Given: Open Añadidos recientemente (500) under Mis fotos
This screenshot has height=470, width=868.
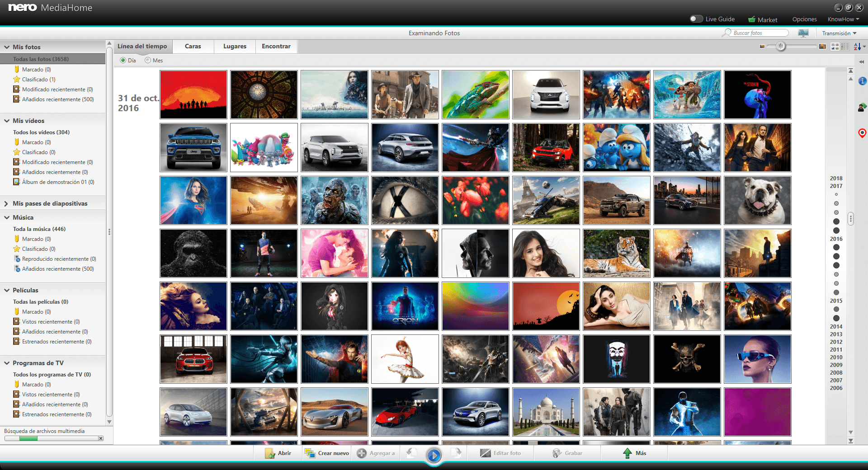Looking at the screenshot, I should click(58, 99).
